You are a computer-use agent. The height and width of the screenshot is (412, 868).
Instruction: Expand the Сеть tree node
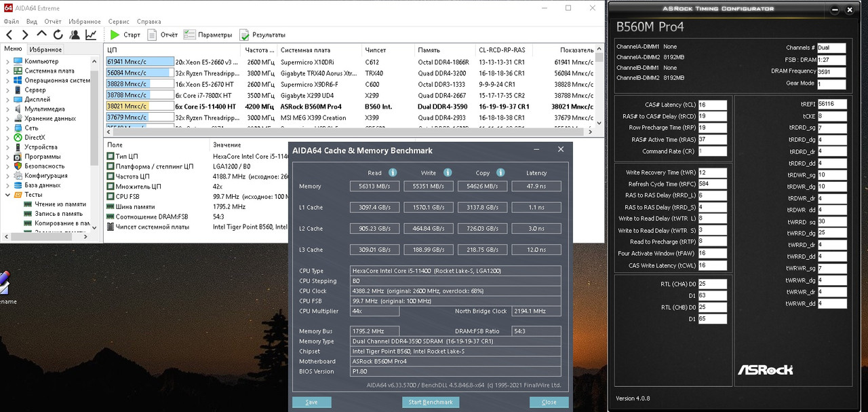coord(7,128)
